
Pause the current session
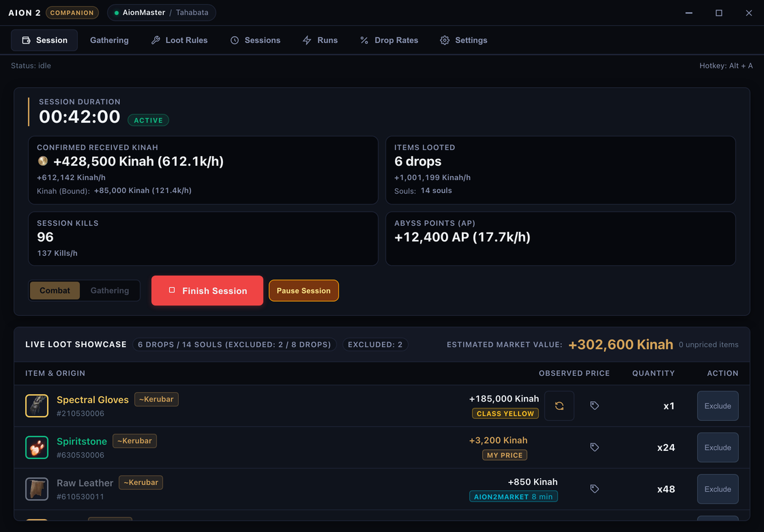coord(304,291)
